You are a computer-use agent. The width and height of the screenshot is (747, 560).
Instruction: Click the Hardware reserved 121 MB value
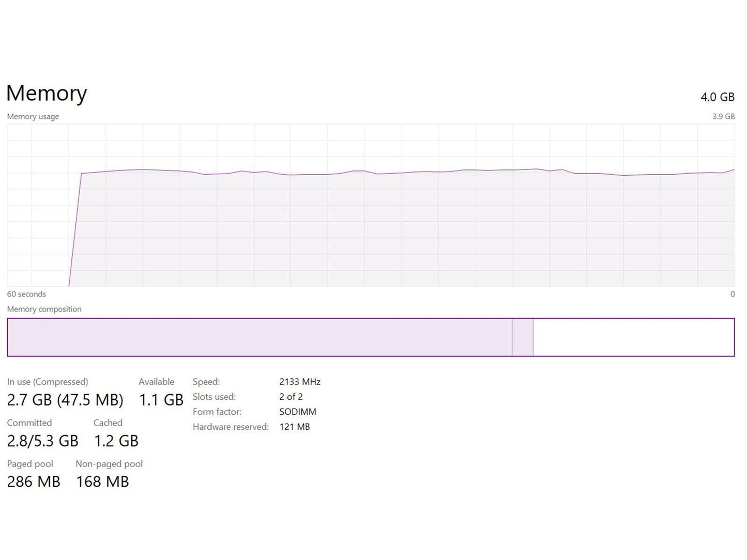tap(295, 427)
